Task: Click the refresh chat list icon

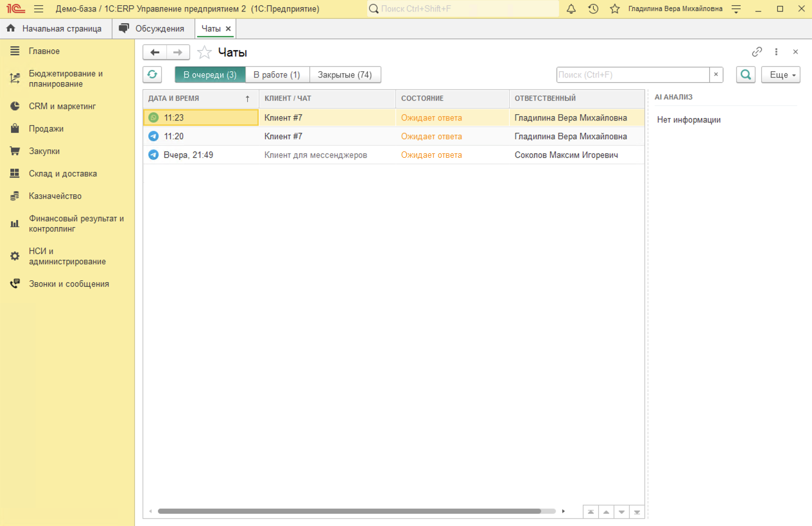Action: click(152, 74)
